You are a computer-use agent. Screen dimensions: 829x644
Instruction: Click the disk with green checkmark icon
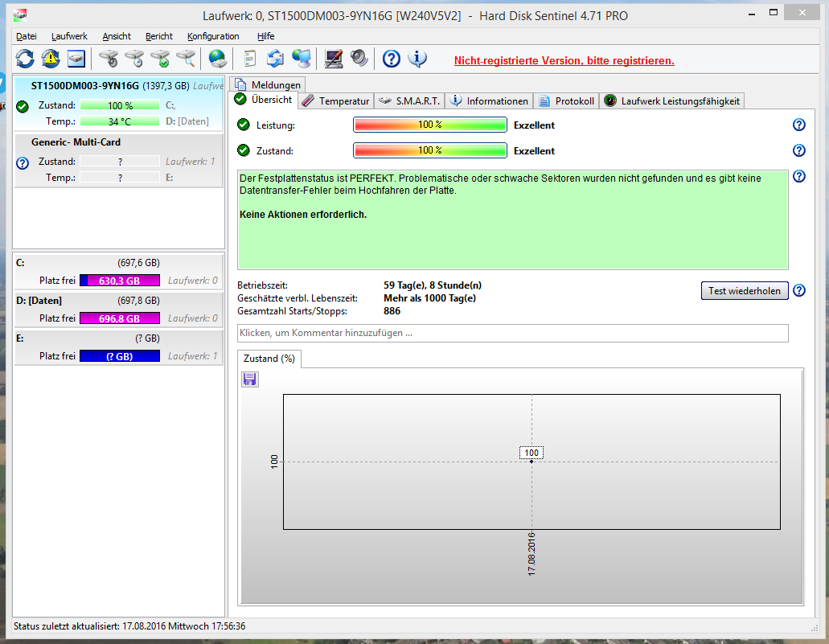click(x=160, y=58)
